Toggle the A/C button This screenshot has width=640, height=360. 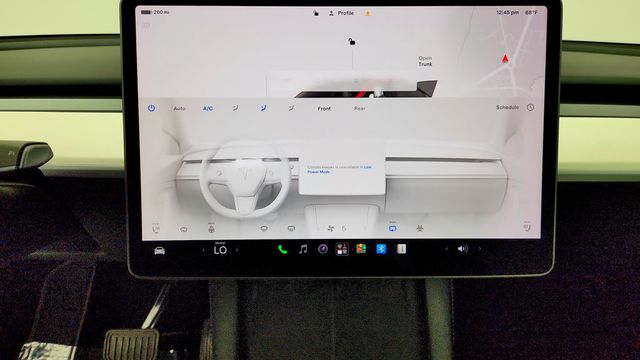tap(208, 109)
